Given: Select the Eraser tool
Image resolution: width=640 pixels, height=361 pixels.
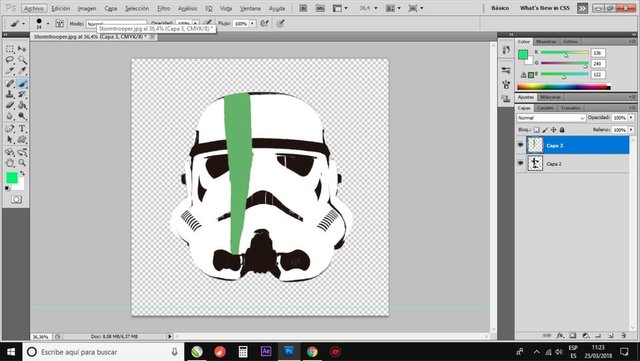Looking at the screenshot, I should 10,105.
